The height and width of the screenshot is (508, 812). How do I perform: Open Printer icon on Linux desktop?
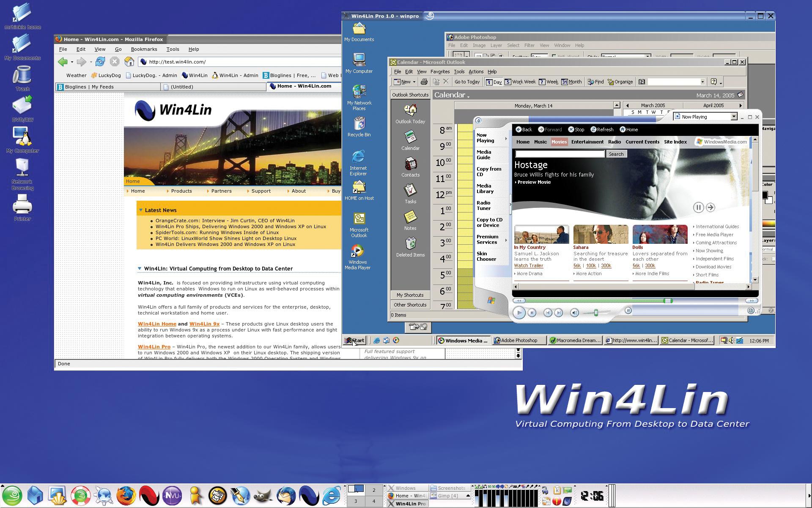click(x=22, y=208)
